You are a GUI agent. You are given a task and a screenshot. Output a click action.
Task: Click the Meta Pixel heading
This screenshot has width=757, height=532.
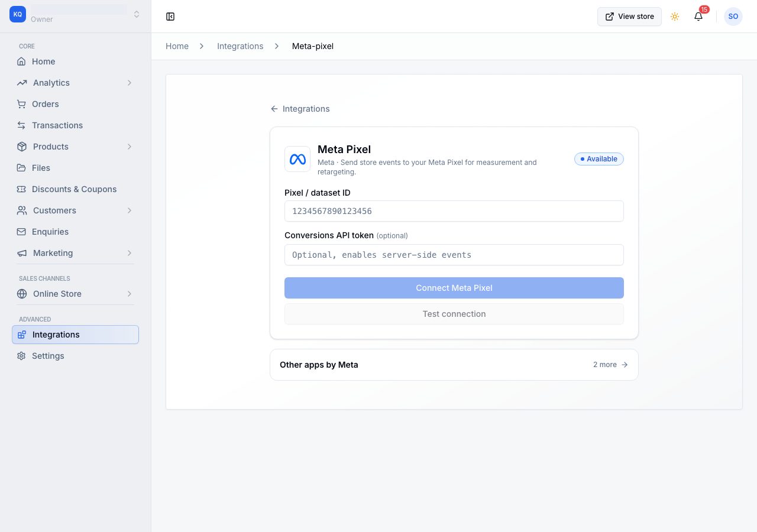tap(344, 150)
